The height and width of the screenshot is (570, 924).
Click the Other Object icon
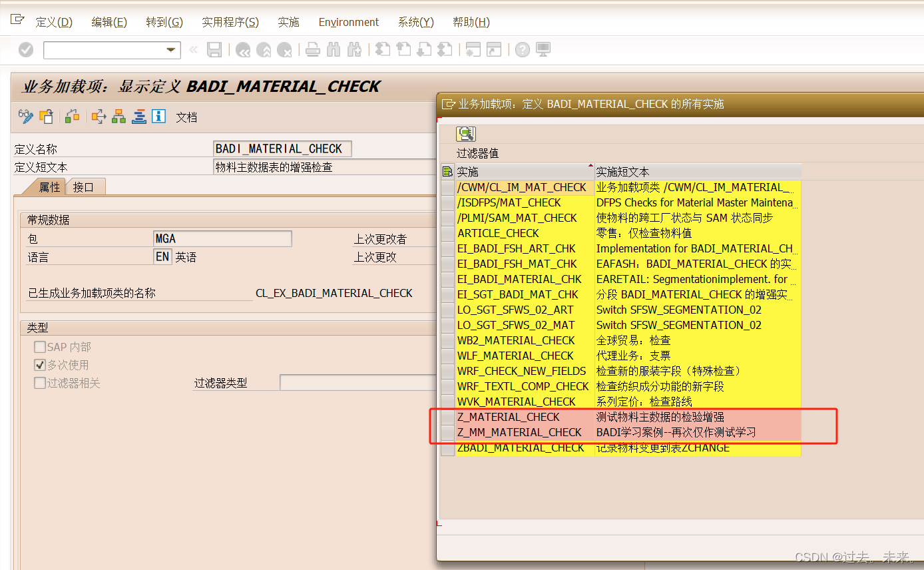(x=46, y=117)
